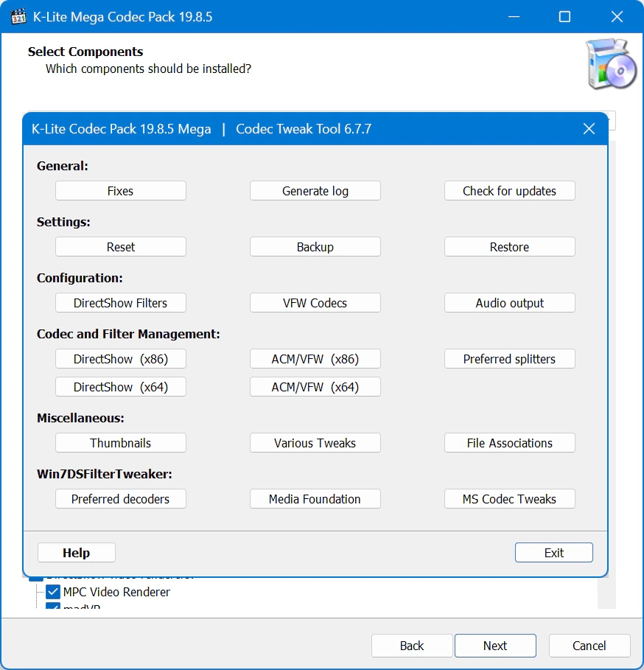Uncheck MPC Video Renderer checkbox

53,592
